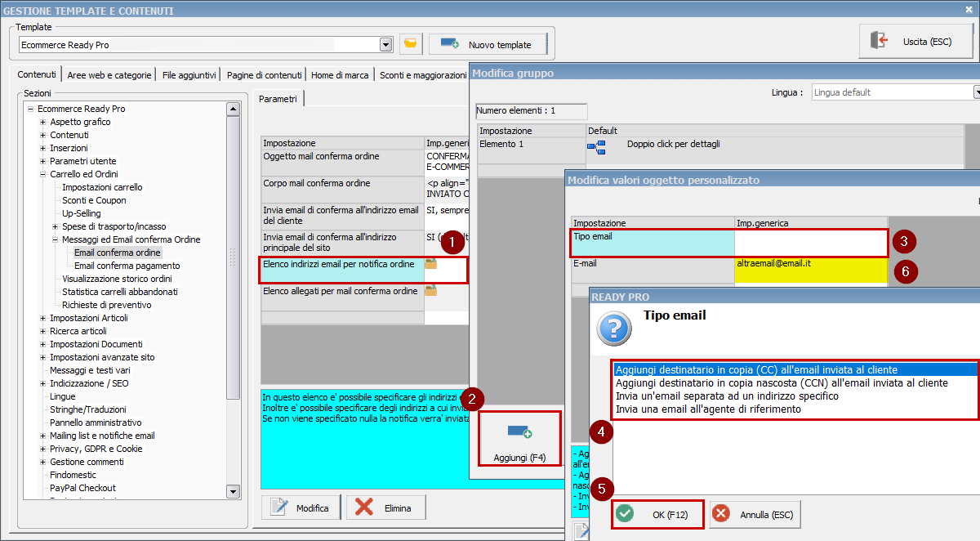Create new template with Nuovo template
This screenshot has width=980, height=541.
pos(488,44)
